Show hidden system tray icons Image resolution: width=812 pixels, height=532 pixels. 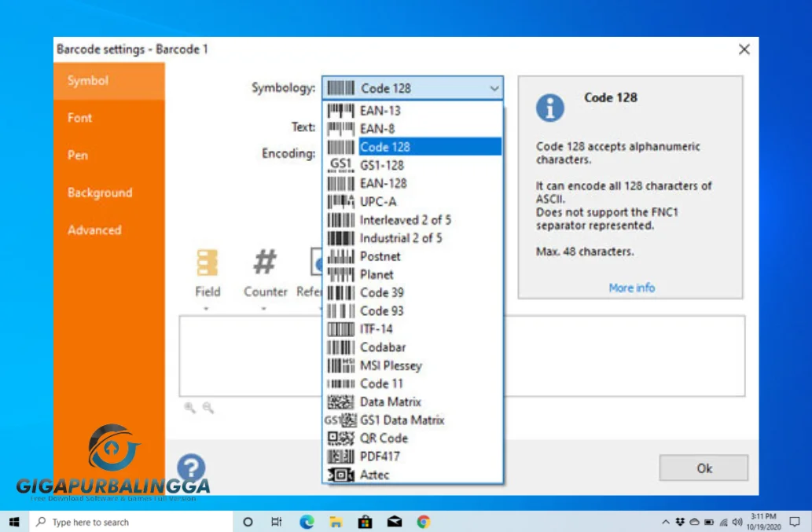pyautogui.click(x=665, y=522)
